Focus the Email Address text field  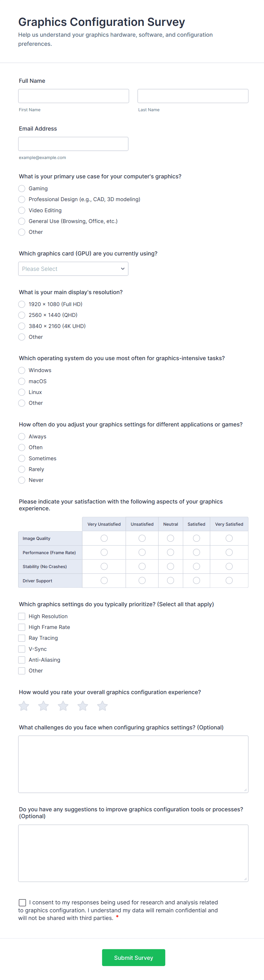(73, 144)
